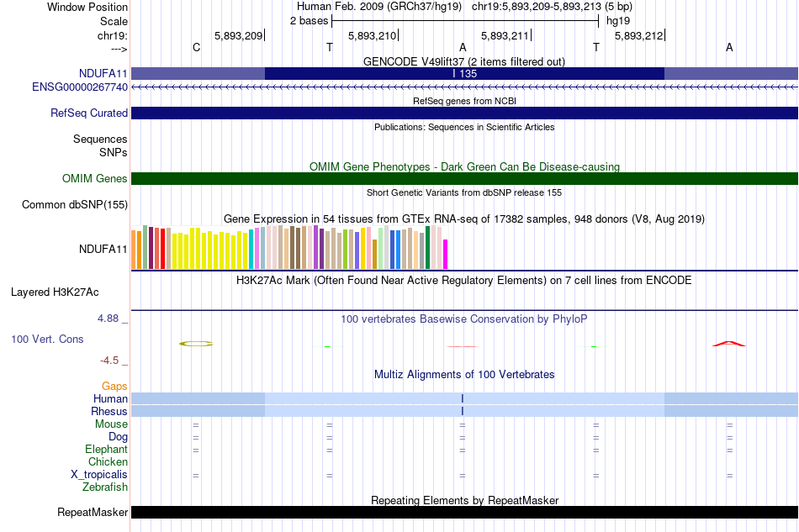Click the 5,893,212 position marker

pyautogui.click(x=640, y=35)
